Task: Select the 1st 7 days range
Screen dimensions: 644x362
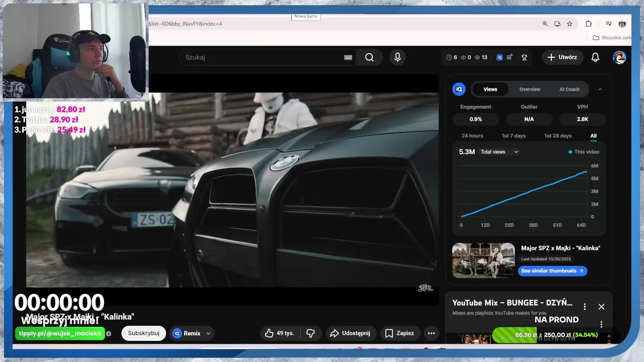Action: pos(514,136)
